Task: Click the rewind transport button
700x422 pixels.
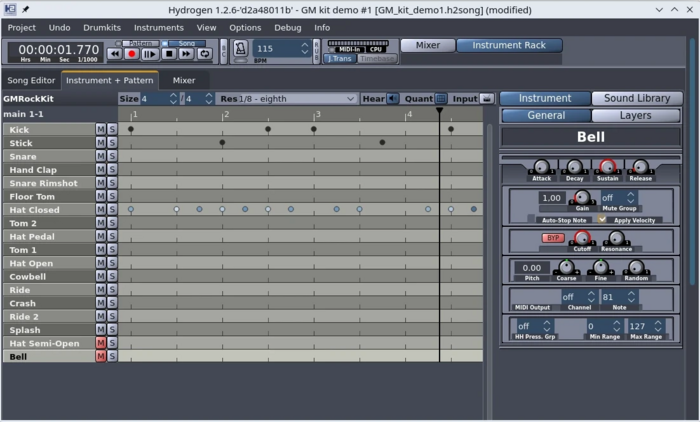Action: click(x=114, y=54)
